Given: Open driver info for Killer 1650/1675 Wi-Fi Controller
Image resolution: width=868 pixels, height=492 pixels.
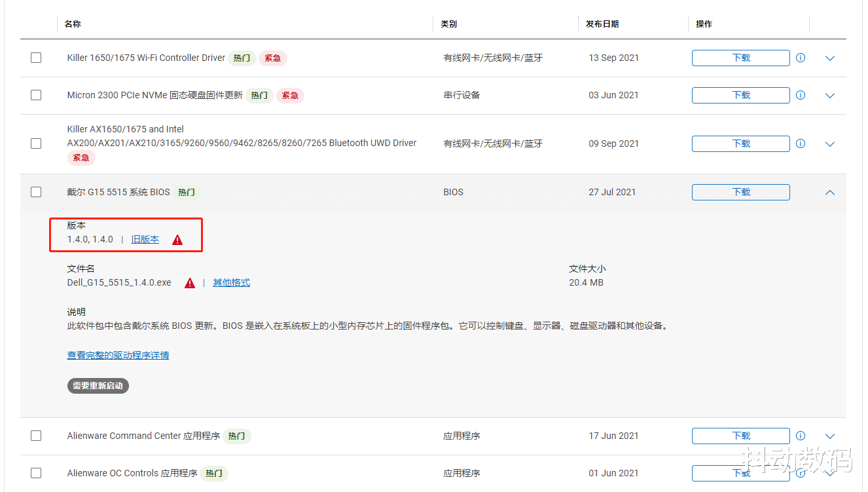Looking at the screenshot, I should [800, 58].
